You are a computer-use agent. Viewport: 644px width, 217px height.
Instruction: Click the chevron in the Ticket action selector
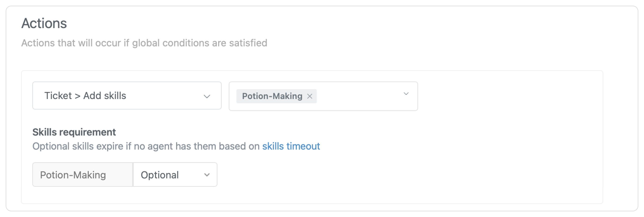pyautogui.click(x=207, y=96)
